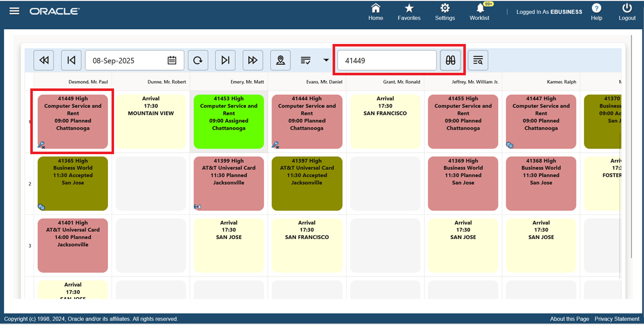Open Favorites in the navigation bar

pyautogui.click(x=409, y=12)
